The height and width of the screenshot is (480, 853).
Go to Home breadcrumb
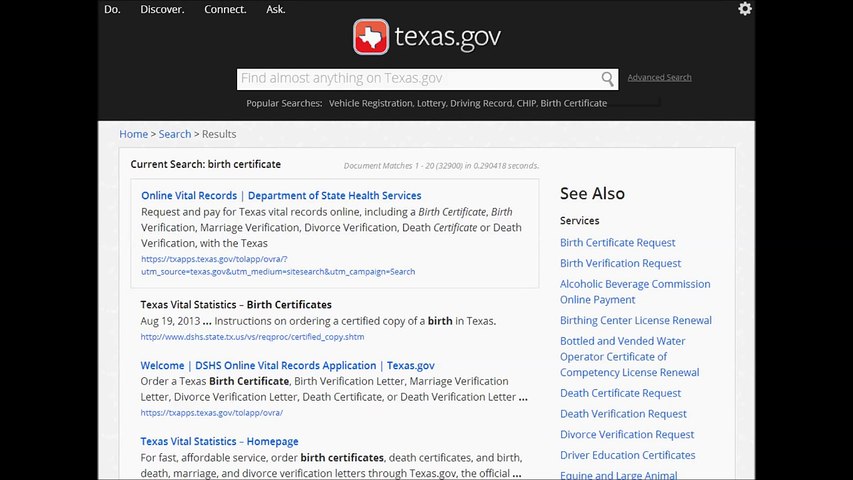[133, 134]
